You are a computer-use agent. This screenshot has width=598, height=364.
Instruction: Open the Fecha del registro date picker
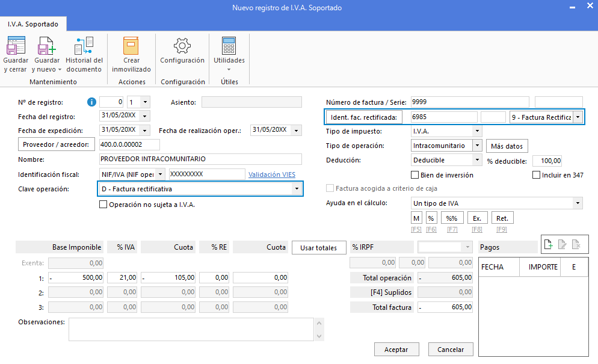(x=145, y=116)
